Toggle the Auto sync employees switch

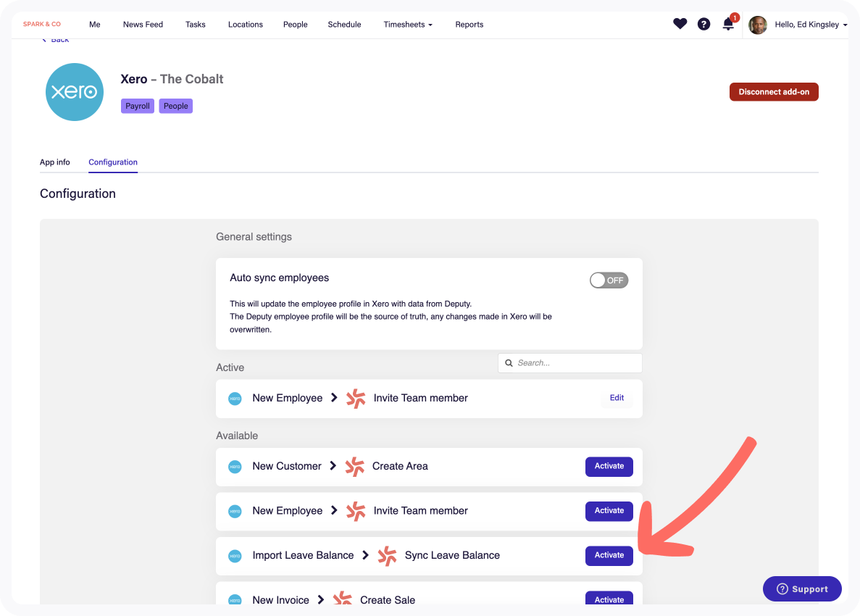click(x=609, y=280)
